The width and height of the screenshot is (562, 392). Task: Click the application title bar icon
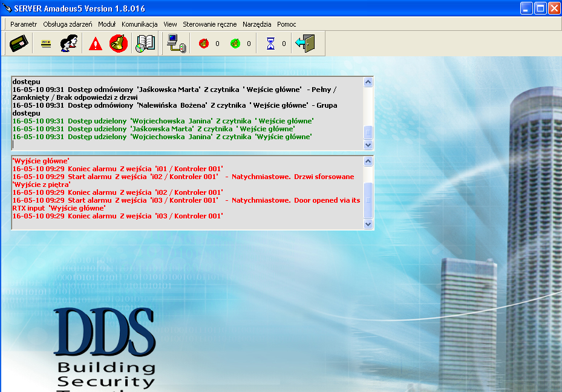(x=7, y=8)
